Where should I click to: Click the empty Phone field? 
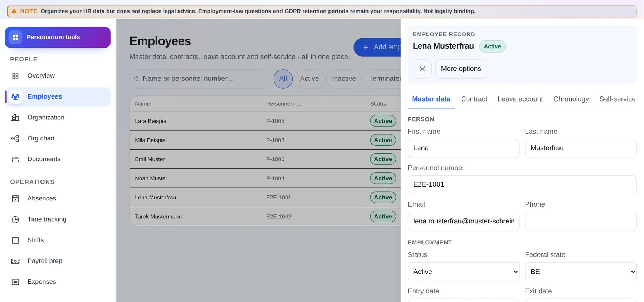(581, 221)
